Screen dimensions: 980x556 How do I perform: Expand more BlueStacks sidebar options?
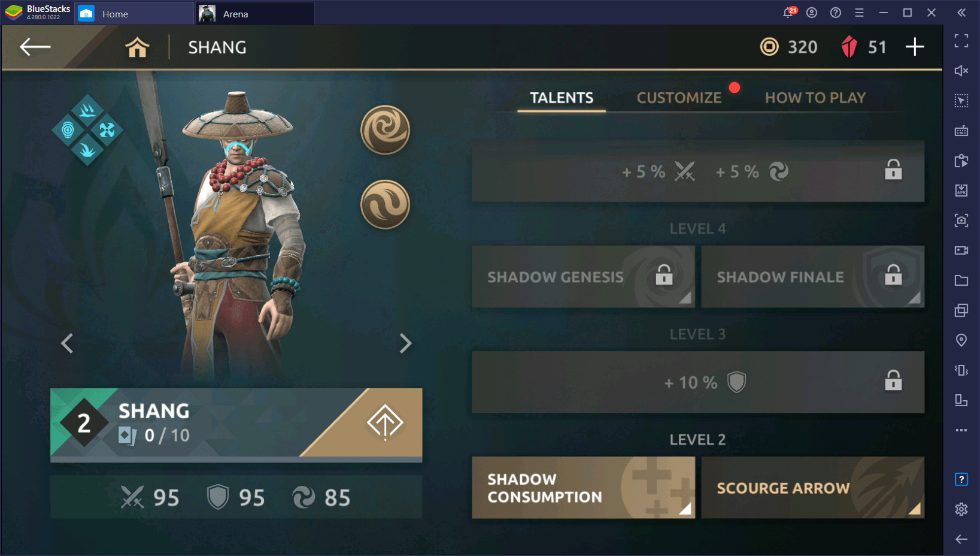tap(961, 430)
